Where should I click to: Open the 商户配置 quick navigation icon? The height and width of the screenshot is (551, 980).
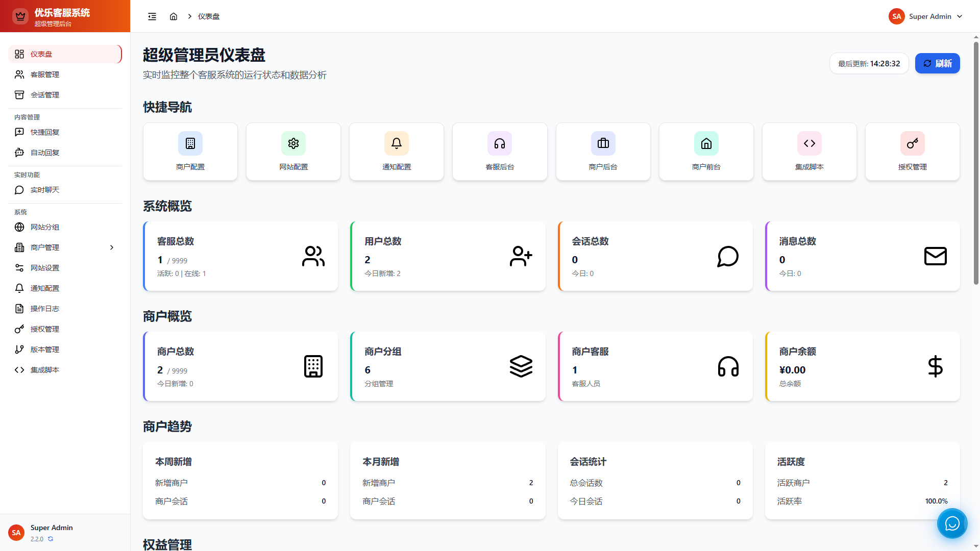point(190,143)
